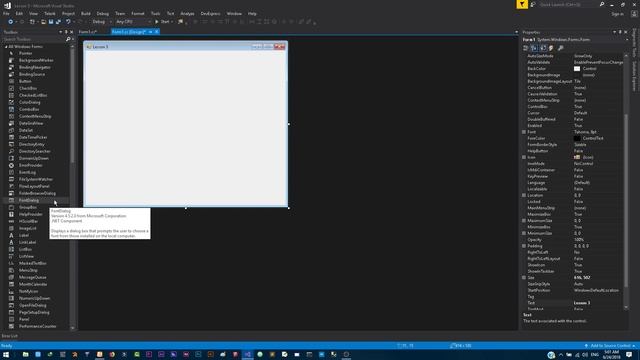The height and width of the screenshot is (360, 640).
Task: Show Events in Properties panel toolbar
Action: (551, 48)
